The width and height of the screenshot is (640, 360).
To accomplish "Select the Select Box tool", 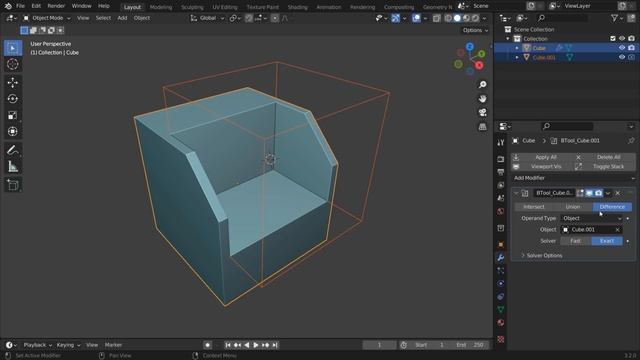I will (13, 48).
